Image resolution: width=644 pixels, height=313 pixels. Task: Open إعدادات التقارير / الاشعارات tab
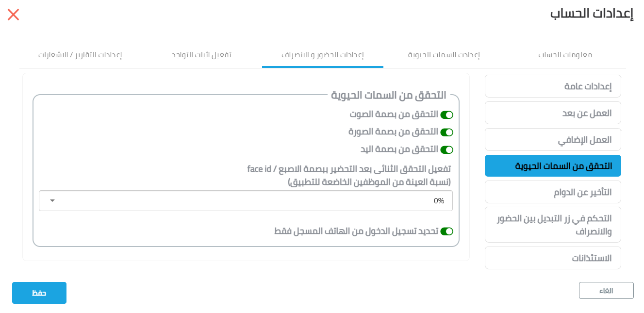point(80,55)
